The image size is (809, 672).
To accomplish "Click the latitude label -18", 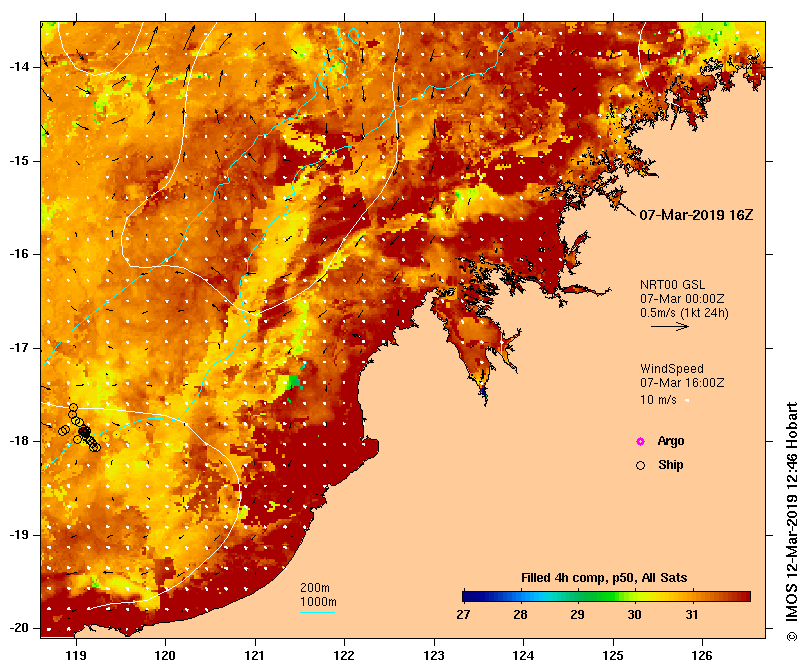I will pyautogui.click(x=20, y=441).
